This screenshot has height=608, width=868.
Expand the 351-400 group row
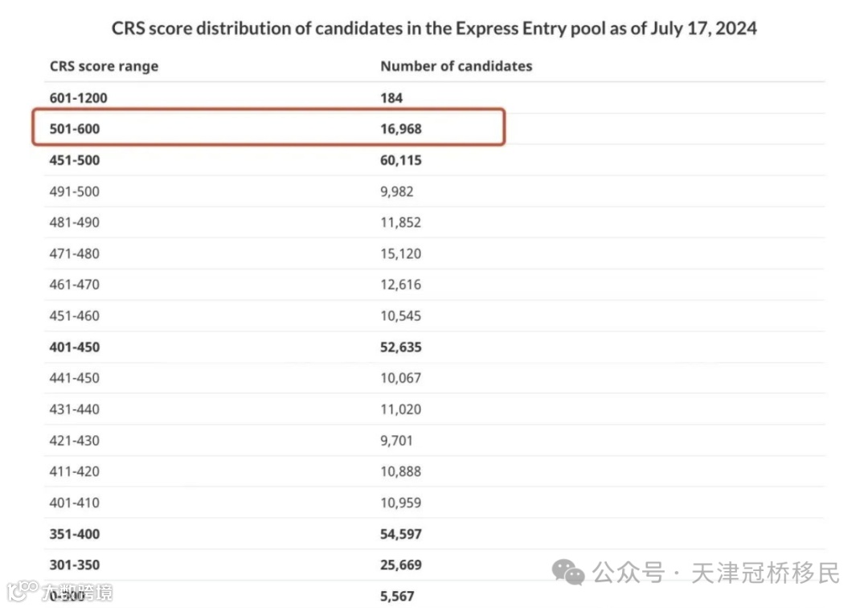click(76, 534)
